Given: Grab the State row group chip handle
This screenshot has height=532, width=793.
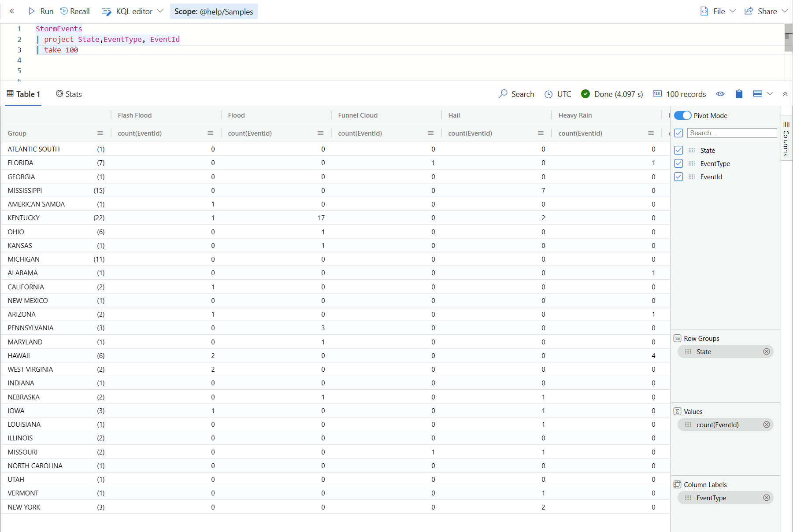Looking at the screenshot, I should coord(688,351).
